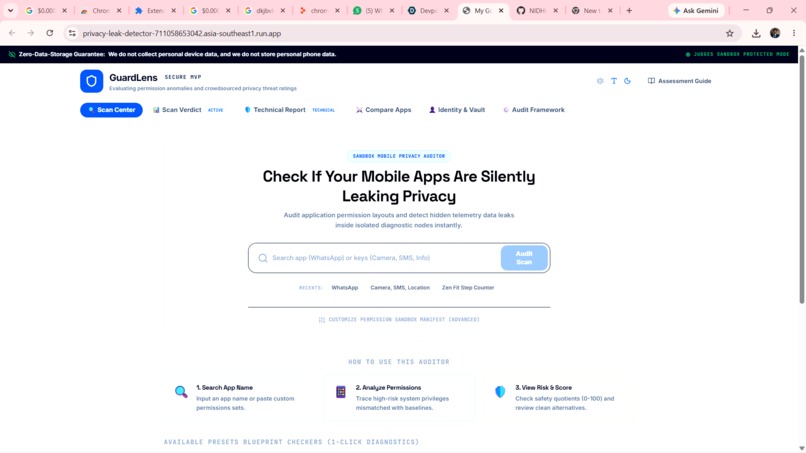
Task: Click the browser Back arrow
Action: [12, 33]
